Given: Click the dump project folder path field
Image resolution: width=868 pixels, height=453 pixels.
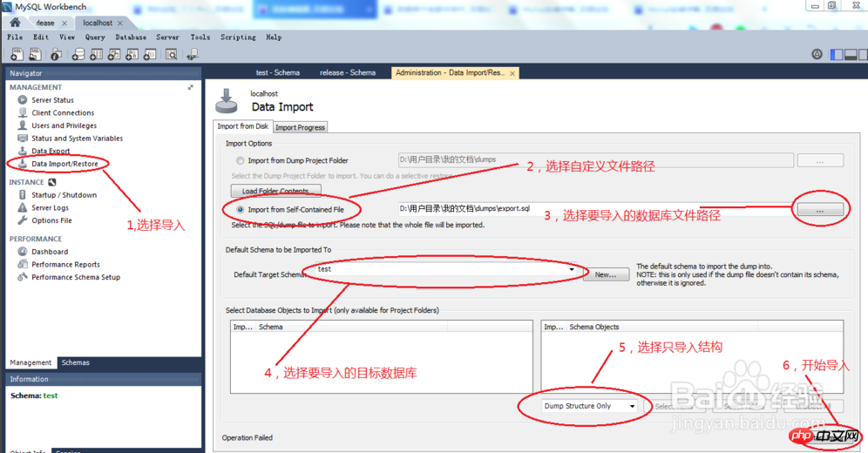Looking at the screenshot, I should tap(595, 159).
